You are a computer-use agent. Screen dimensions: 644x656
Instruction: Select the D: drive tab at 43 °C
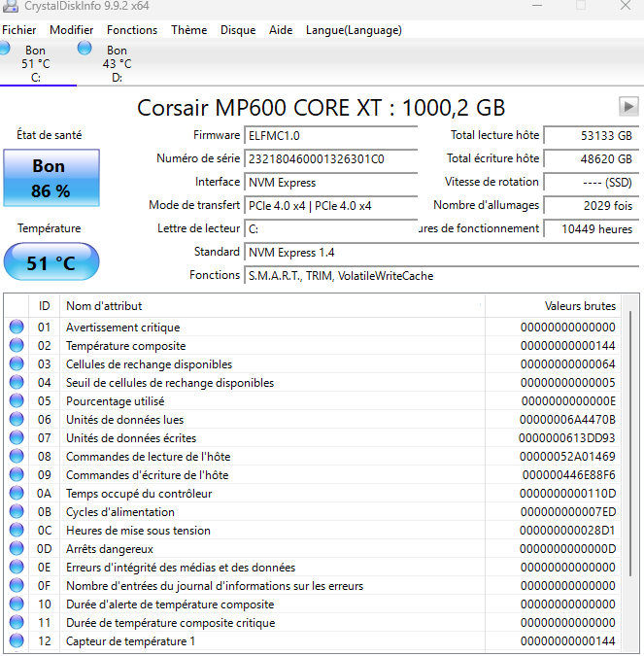(x=117, y=63)
